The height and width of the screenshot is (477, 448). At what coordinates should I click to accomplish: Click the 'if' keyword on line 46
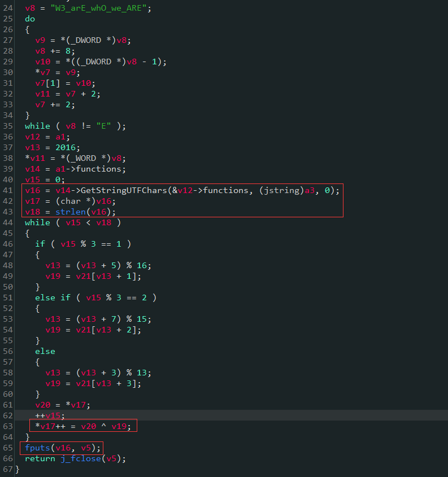[x=40, y=244]
